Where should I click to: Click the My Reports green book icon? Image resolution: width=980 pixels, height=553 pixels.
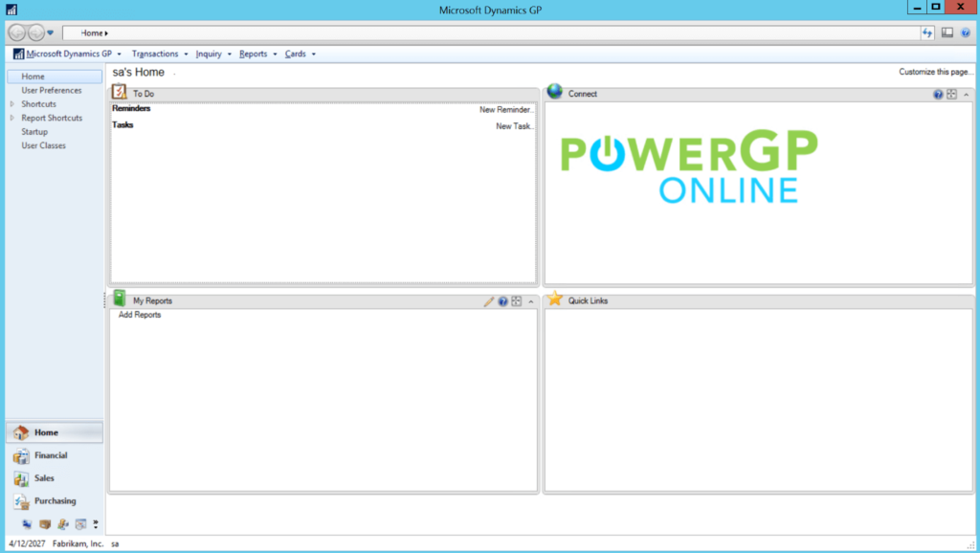click(120, 299)
